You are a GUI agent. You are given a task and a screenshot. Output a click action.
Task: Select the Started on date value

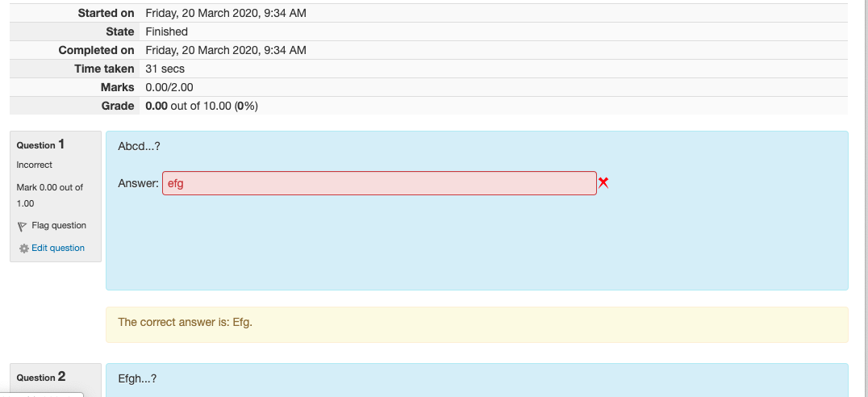tap(226, 13)
